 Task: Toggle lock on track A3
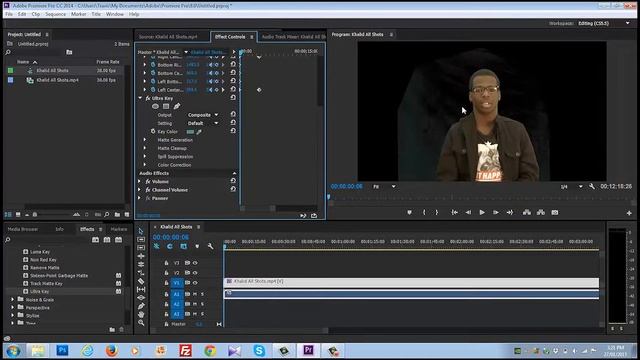[x=166, y=314]
